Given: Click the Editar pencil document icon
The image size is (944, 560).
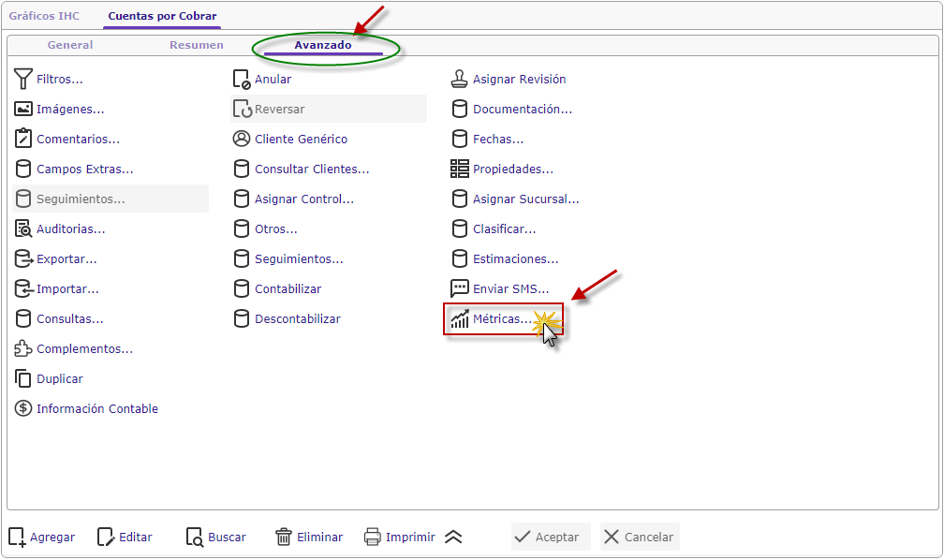Looking at the screenshot, I should 105,538.
